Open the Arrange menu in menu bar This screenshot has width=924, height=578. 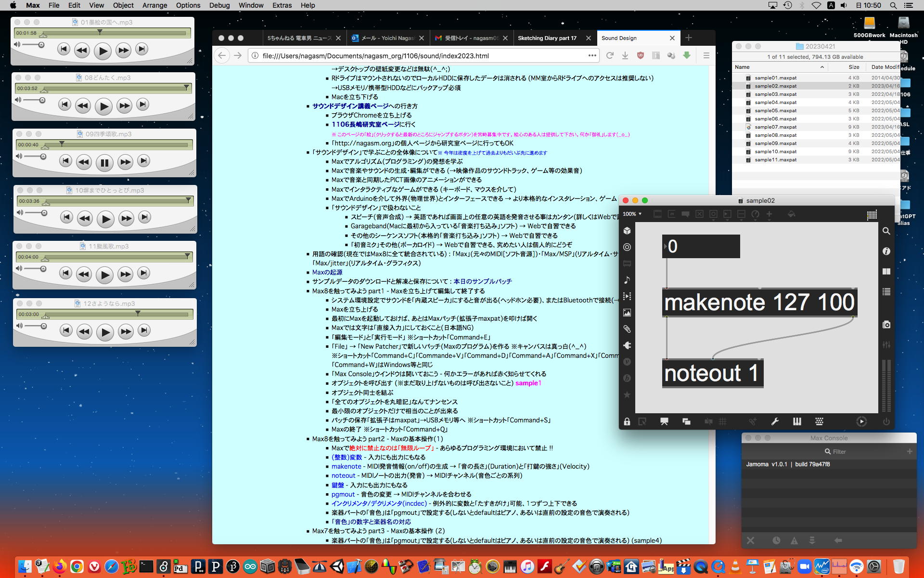click(154, 5)
